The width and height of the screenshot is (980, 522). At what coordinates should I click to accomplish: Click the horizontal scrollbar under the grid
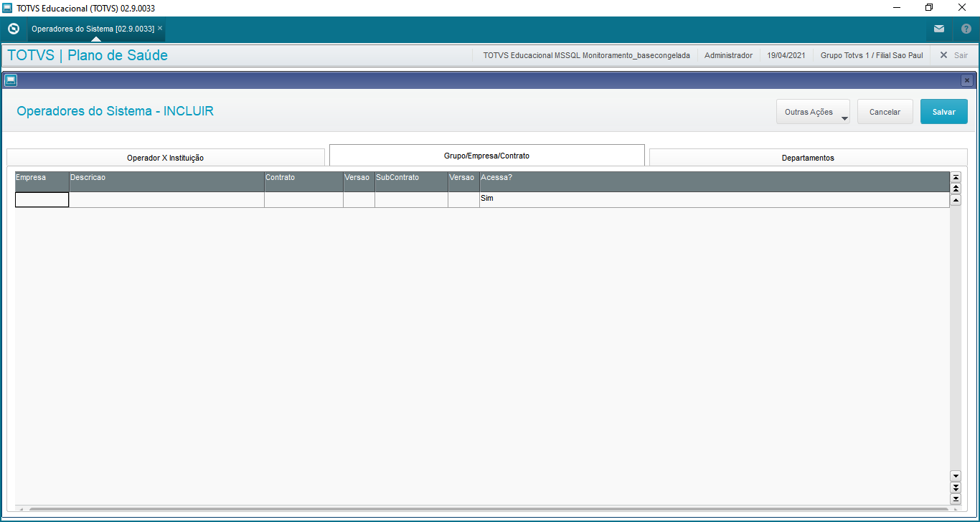click(x=488, y=509)
